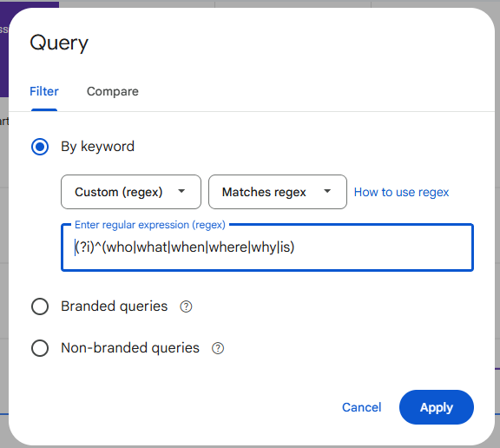
Task: Open the How to use regex link
Action: tap(401, 192)
